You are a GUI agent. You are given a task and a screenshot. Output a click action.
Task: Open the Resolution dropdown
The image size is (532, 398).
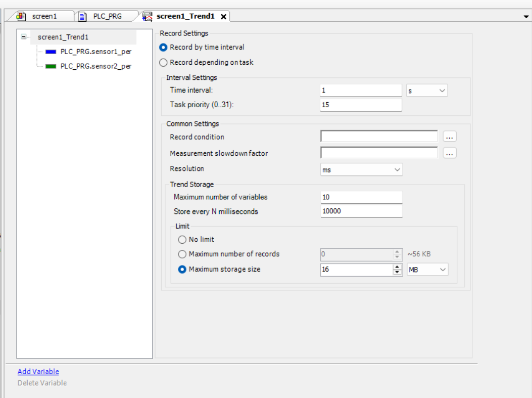coord(361,170)
